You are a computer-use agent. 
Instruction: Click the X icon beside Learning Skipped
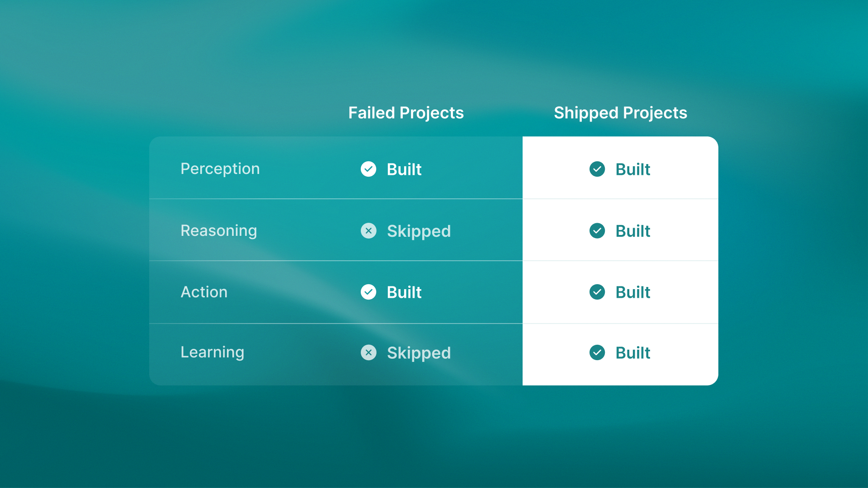(368, 352)
